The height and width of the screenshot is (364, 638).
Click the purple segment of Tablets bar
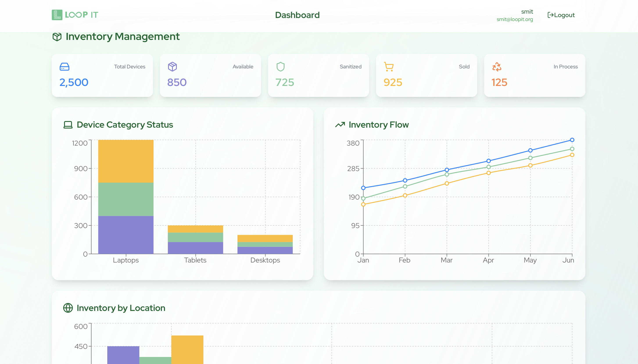[195, 248]
